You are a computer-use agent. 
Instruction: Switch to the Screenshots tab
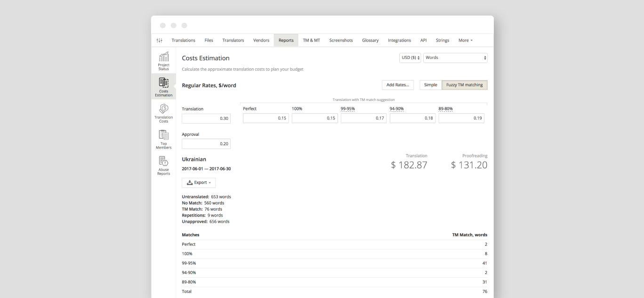[x=340, y=40]
